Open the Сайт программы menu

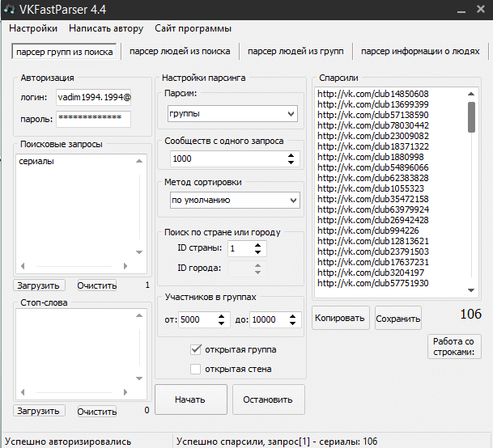pos(193,28)
